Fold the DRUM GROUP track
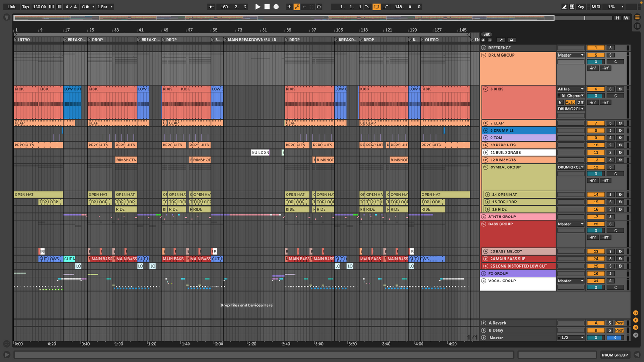This screenshot has width=644, height=362. (484, 55)
